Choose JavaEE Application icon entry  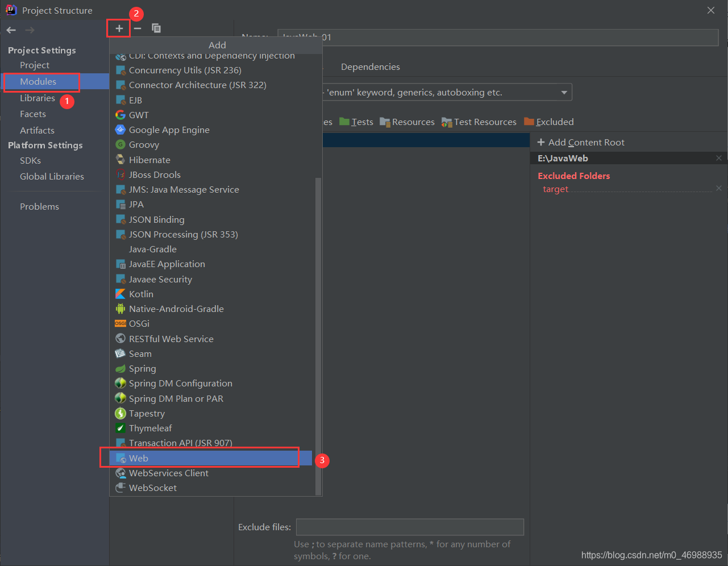[120, 264]
